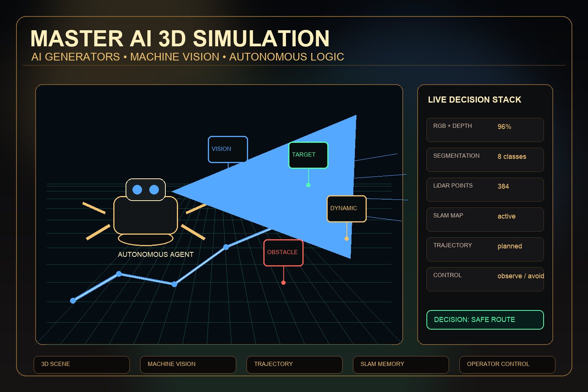The image size is (588, 392).
Task: Click the 8 classes value
Action: (x=512, y=157)
